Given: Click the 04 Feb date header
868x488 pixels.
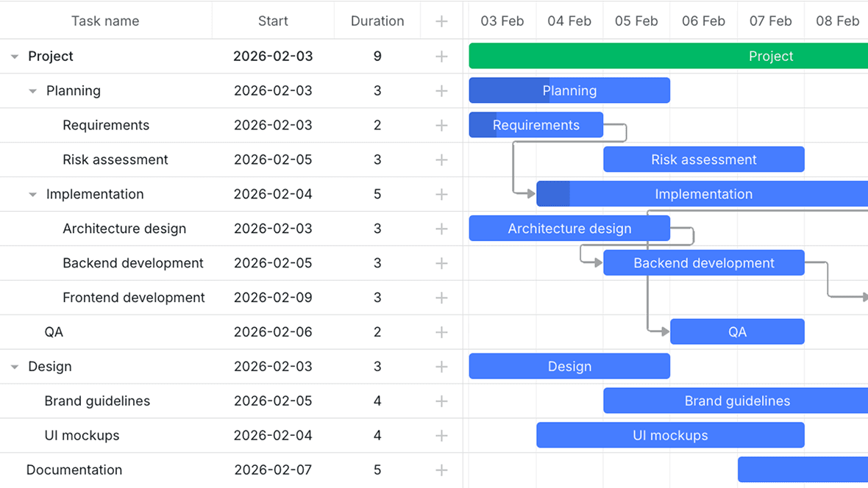Looking at the screenshot, I should coord(569,21).
